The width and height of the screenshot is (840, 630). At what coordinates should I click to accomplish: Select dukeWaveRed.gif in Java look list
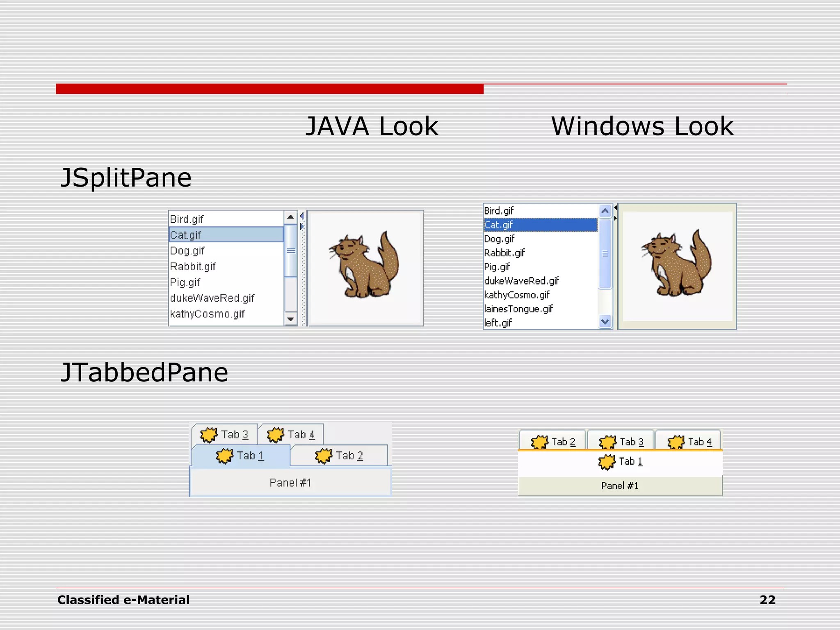pos(212,298)
